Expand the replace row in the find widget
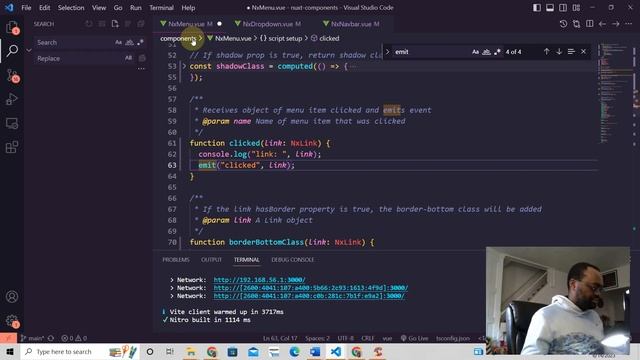This screenshot has width=640, height=360. (387, 52)
